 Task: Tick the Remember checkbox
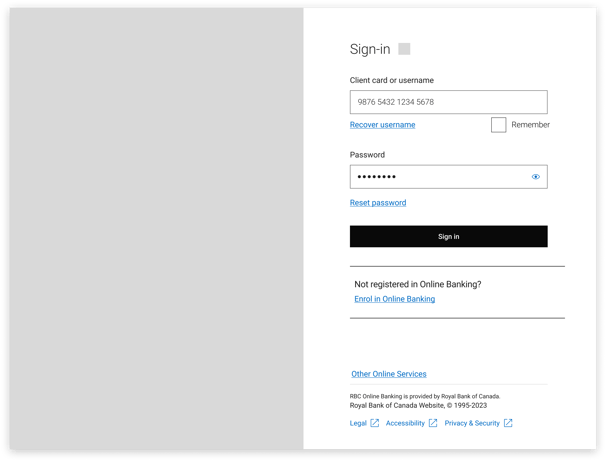click(x=499, y=125)
